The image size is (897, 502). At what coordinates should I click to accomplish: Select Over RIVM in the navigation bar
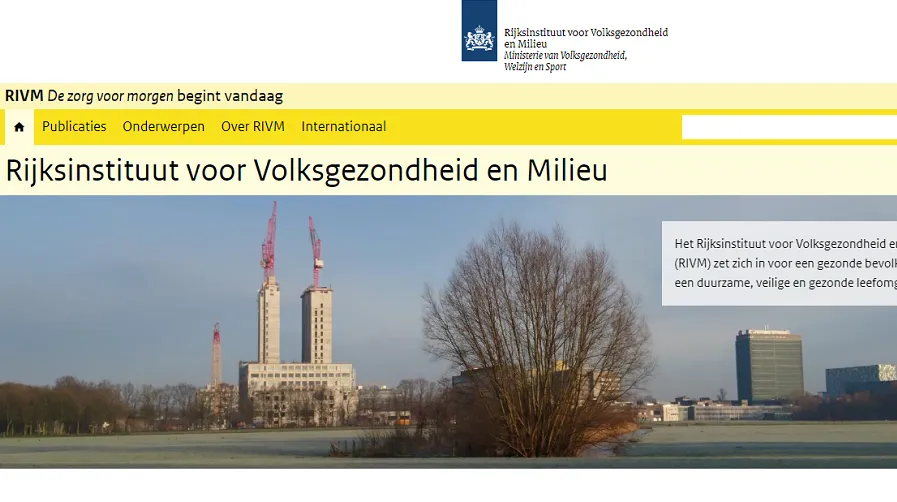(x=253, y=126)
